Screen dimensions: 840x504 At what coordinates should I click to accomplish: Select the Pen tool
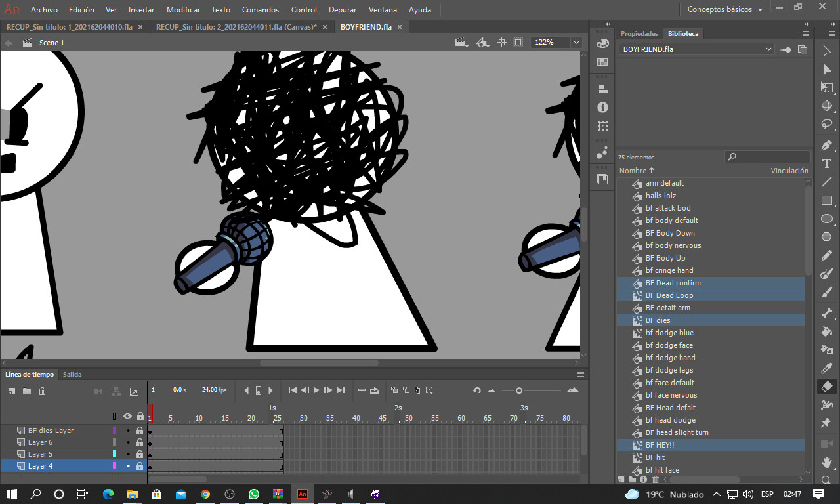pos(827,145)
